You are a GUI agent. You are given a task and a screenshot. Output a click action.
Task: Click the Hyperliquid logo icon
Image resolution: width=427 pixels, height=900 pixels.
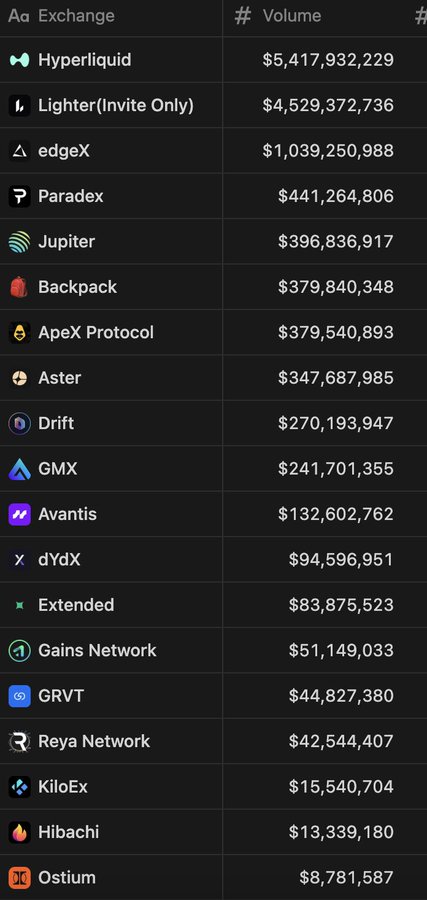point(20,60)
